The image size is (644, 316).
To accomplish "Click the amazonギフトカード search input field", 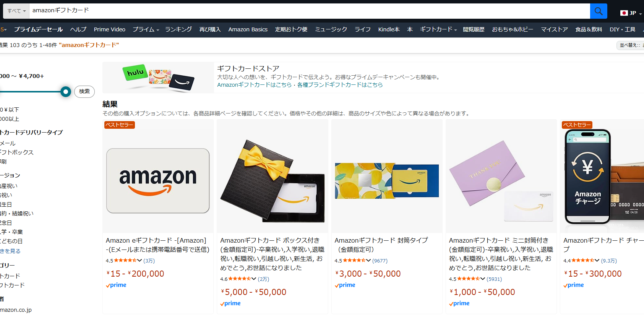I will 310,11.
